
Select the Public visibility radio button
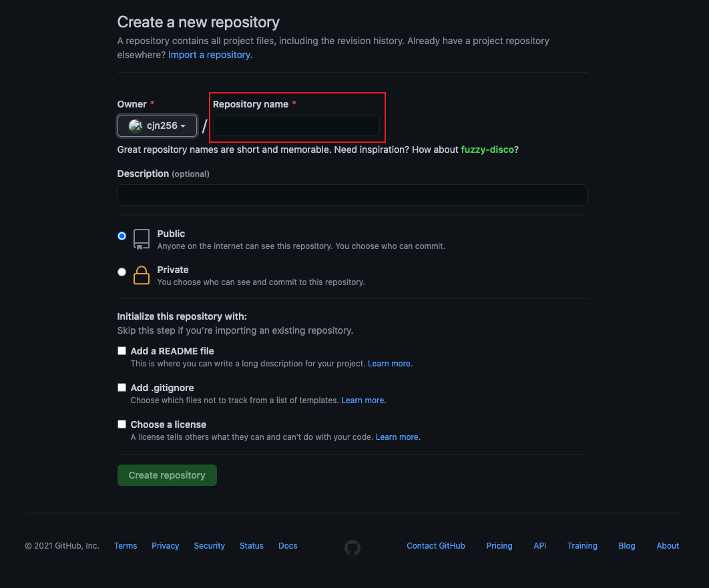click(x=122, y=236)
